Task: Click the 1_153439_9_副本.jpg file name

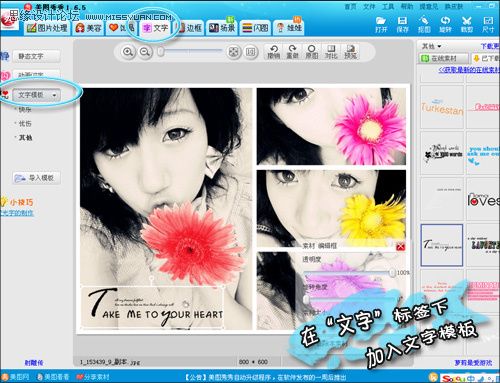Action: [110, 362]
